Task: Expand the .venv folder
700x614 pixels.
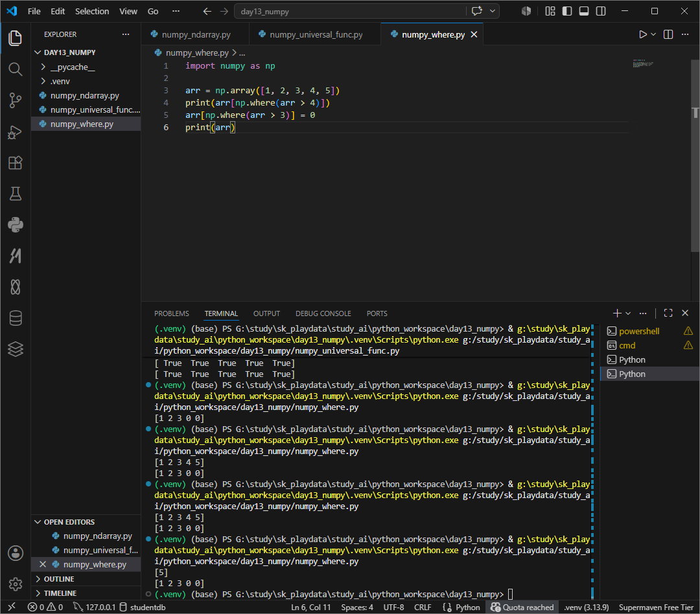Action: click(86, 81)
